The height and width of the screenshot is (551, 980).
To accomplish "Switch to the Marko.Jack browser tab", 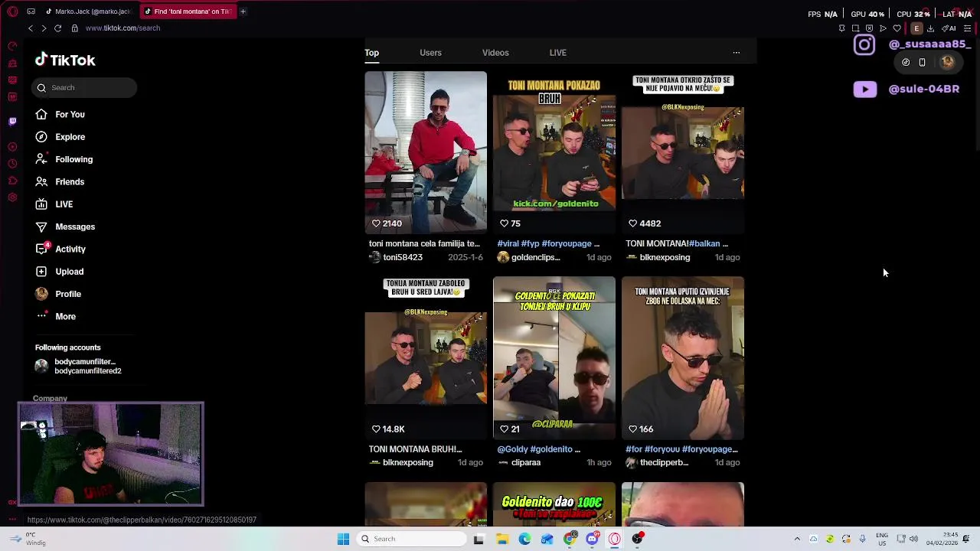I will pos(89,11).
